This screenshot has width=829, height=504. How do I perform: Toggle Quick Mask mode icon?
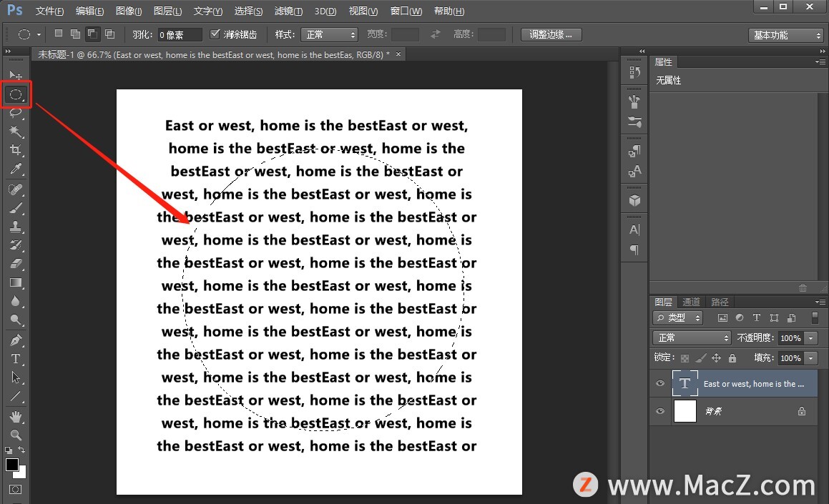[15, 489]
